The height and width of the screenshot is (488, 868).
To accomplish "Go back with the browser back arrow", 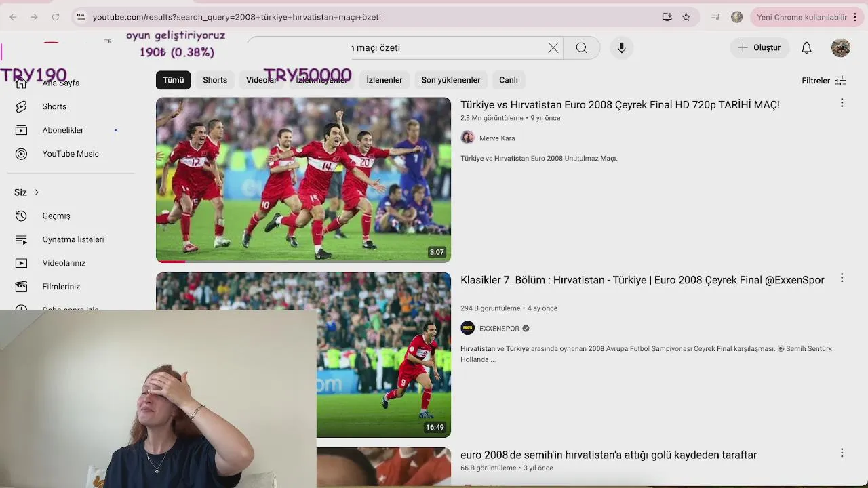I will click(14, 17).
